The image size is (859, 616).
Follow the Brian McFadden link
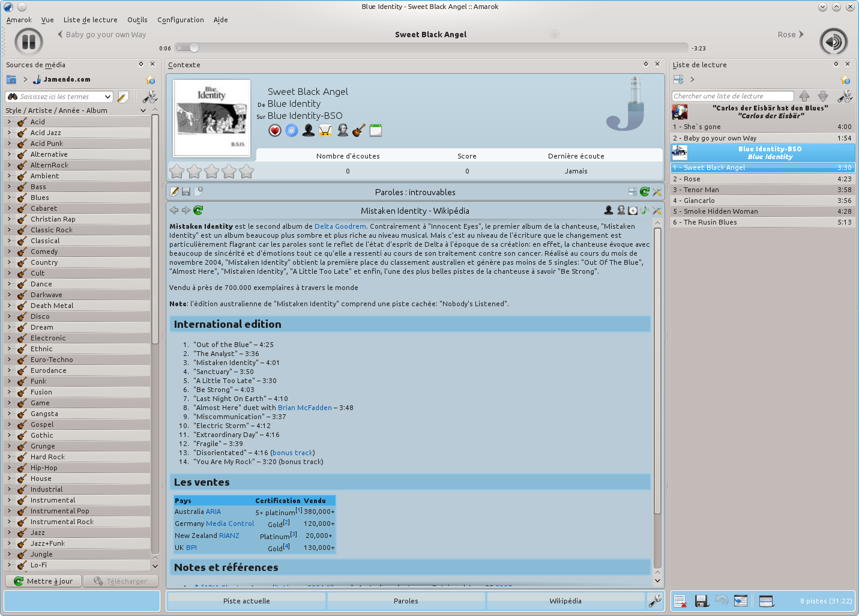click(x=304, y=408)
